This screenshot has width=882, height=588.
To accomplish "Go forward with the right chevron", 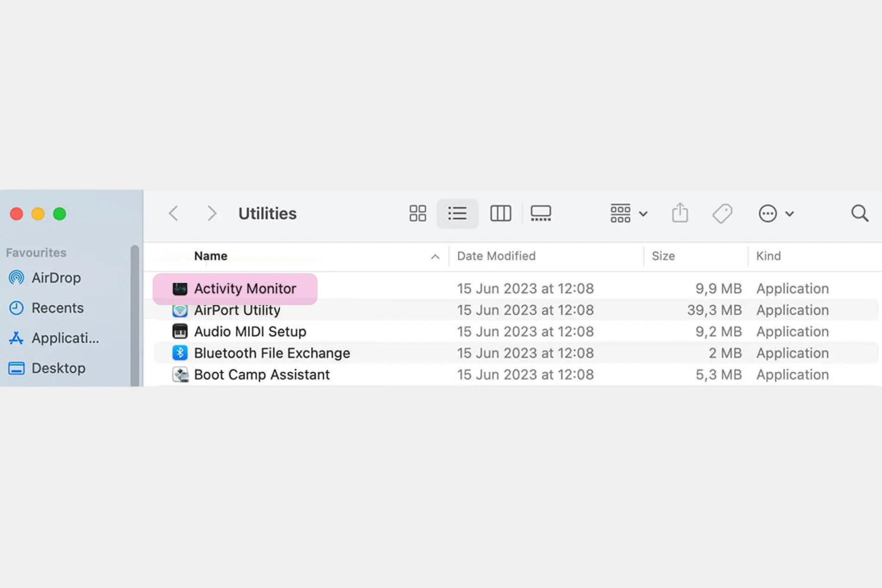I will coord(212,214).
